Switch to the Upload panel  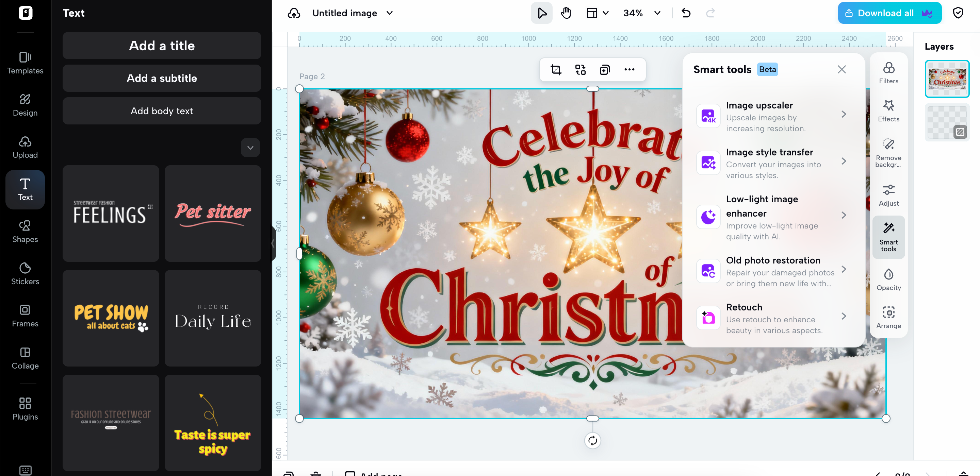click(25, 147)
